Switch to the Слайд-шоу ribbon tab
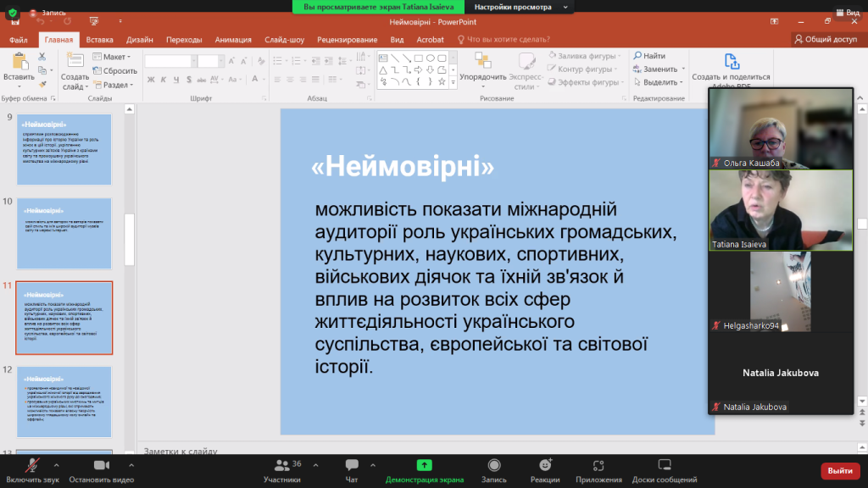868x488 pixels. (285, 40)
